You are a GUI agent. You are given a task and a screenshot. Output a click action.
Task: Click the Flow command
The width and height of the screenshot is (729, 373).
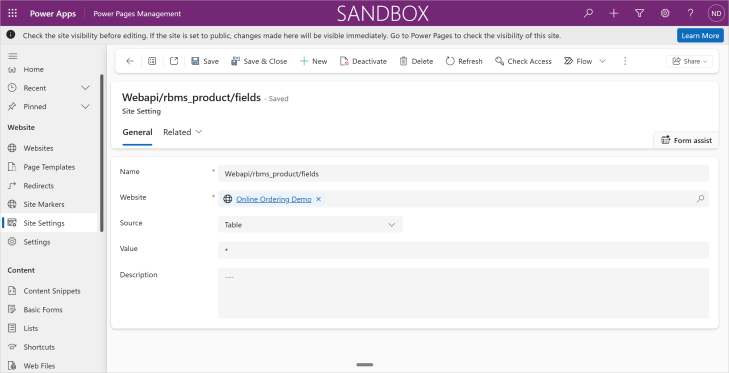pos(578,61)
